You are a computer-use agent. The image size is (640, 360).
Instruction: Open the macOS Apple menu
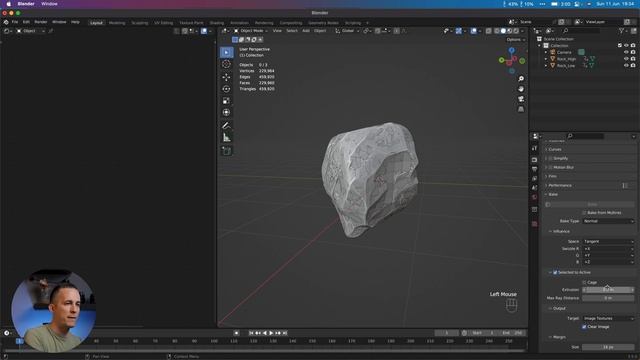point(8,4)
